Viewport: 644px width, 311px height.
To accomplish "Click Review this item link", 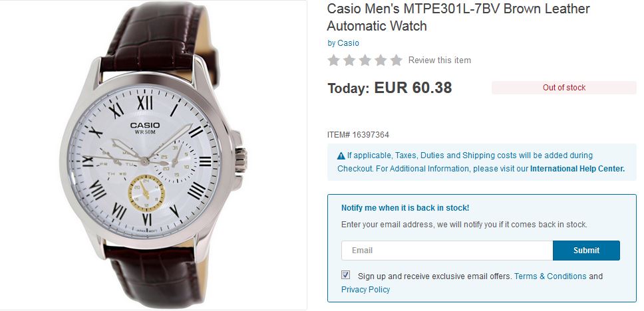I will tap(440, 60).
